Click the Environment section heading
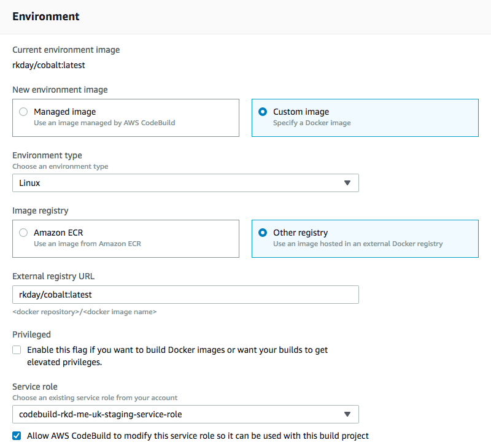This screenshot has height=448, width=491. pos(45,17)
